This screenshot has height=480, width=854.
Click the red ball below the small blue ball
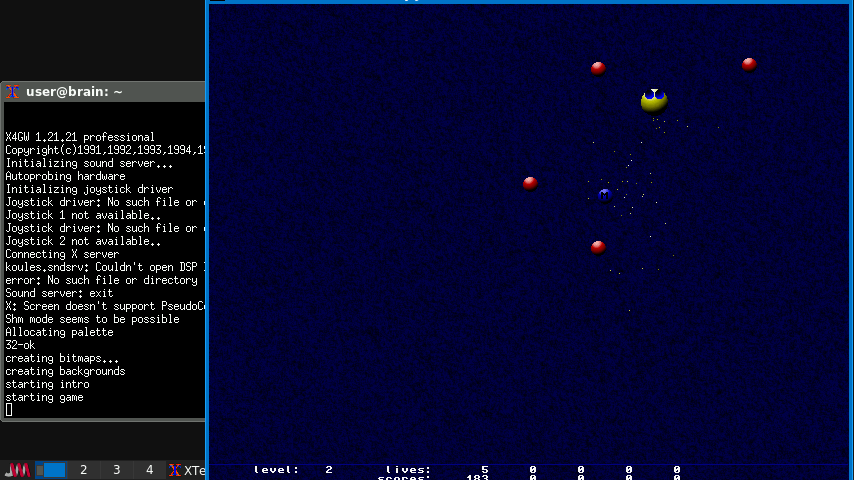coord(598,247)
